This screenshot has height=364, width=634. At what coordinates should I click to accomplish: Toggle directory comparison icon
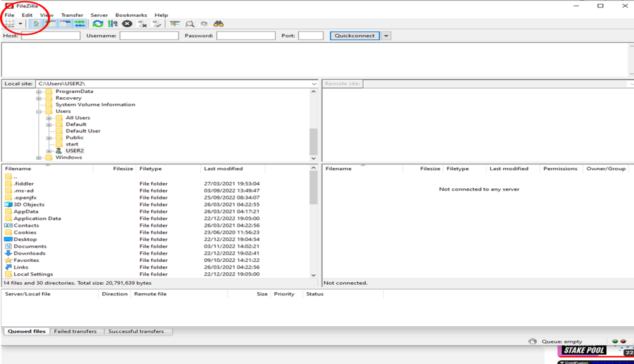190,24
